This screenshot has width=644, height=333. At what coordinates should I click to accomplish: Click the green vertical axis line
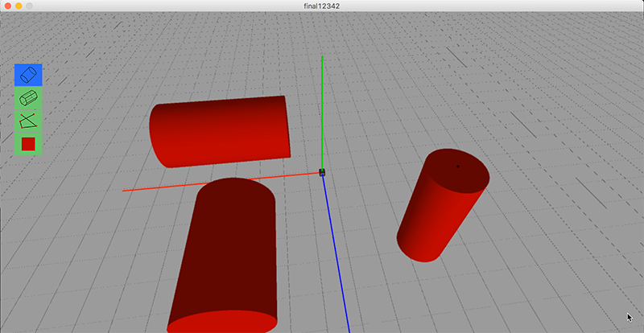(322, 113)
